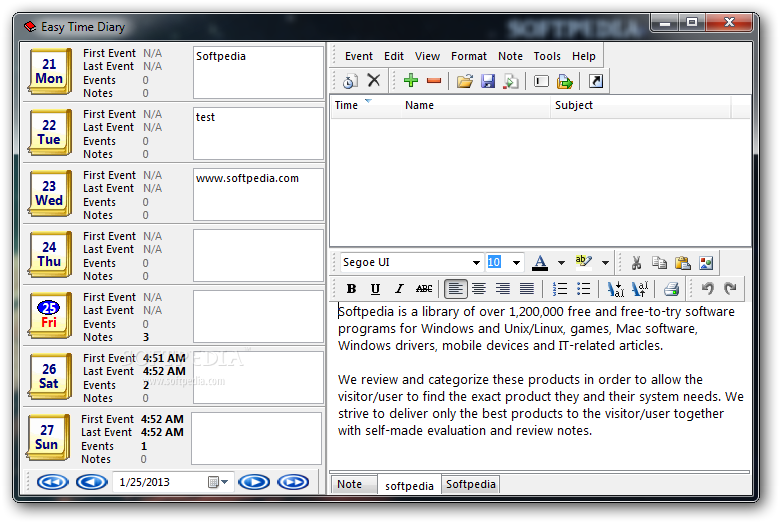780x523 pixels.
Task: Copy selected text using copy icon
Action: pyautogui.click(x=659, y=262)
